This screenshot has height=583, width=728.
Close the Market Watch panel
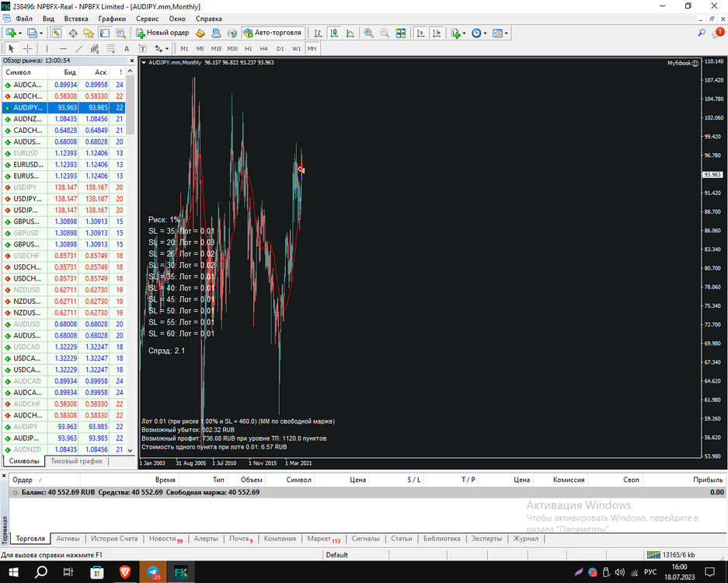coord(132,61)
